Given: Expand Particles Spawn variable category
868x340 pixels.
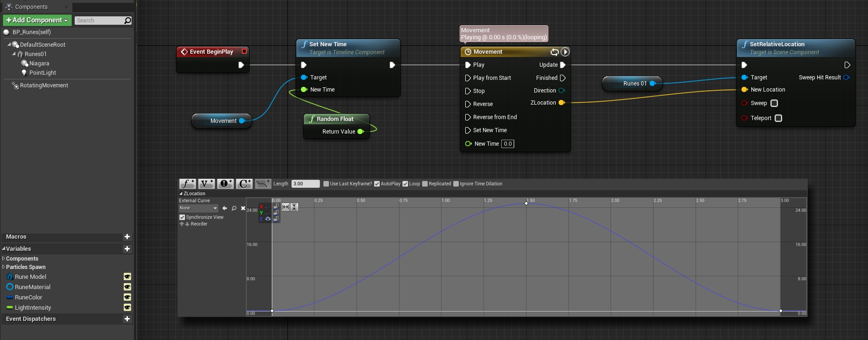Looking at the screenshot, I should 4,267.
